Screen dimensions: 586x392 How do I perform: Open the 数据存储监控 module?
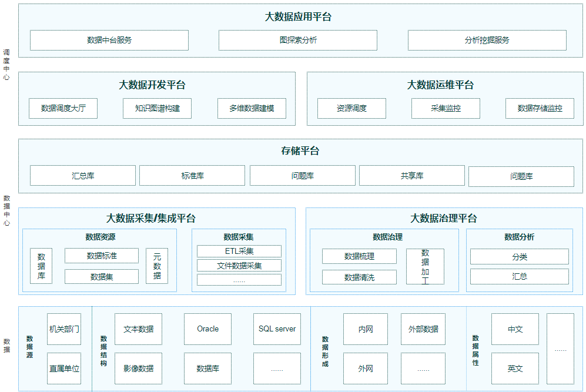pos(540,108)
